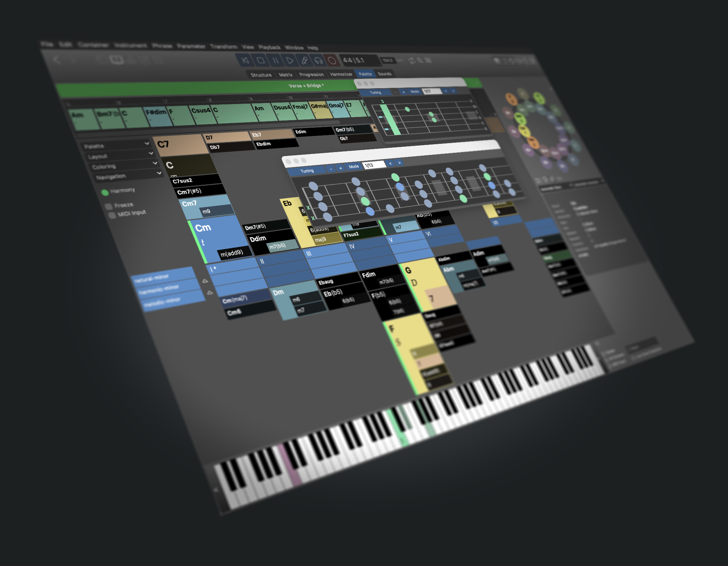This screenshot has height=566, width=728.
Task: Select the C7 chord in the palette
Action: [181, 146]
